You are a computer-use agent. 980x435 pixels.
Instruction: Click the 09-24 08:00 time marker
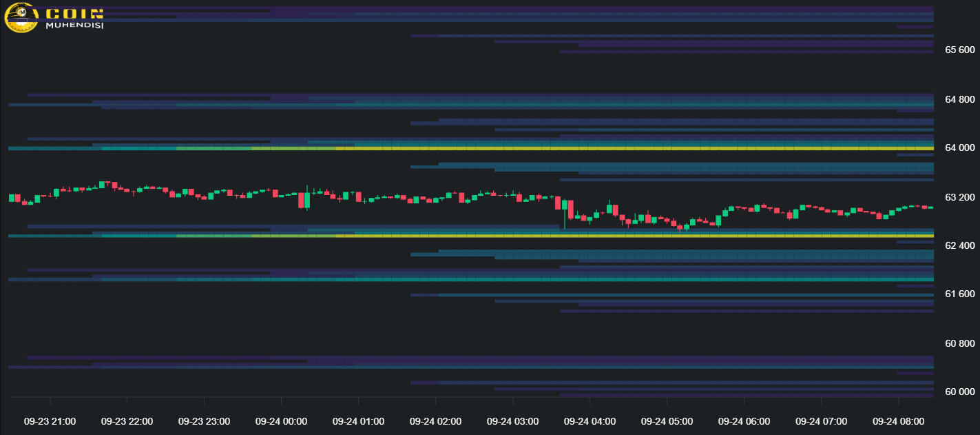click(898, 421)
